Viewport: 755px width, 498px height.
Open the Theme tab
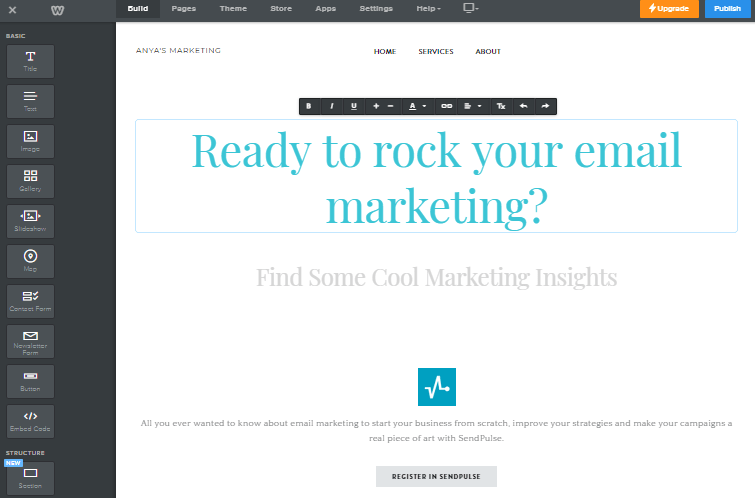click(x=233, y=9)
